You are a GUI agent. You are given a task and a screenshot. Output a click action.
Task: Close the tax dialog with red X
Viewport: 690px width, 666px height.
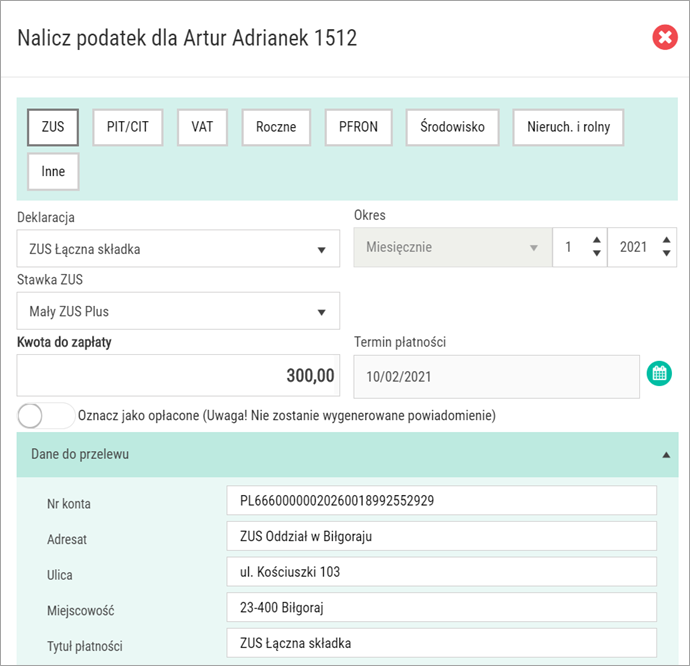[x=664, y=37]
